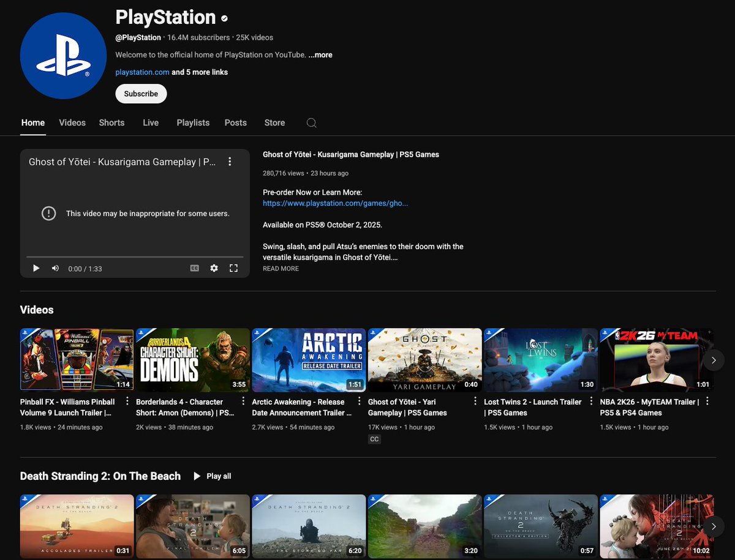Open featured video settings gear

pyautogui.click(x=214, y=268)
